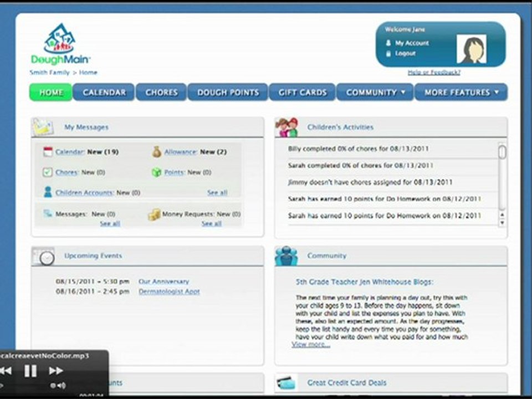532x399 pixels.
Task: Go to the Home tab
Action: click(51, 93)
